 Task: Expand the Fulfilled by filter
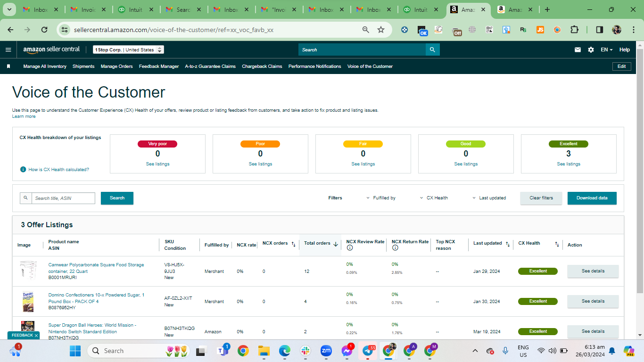[381, 198]
